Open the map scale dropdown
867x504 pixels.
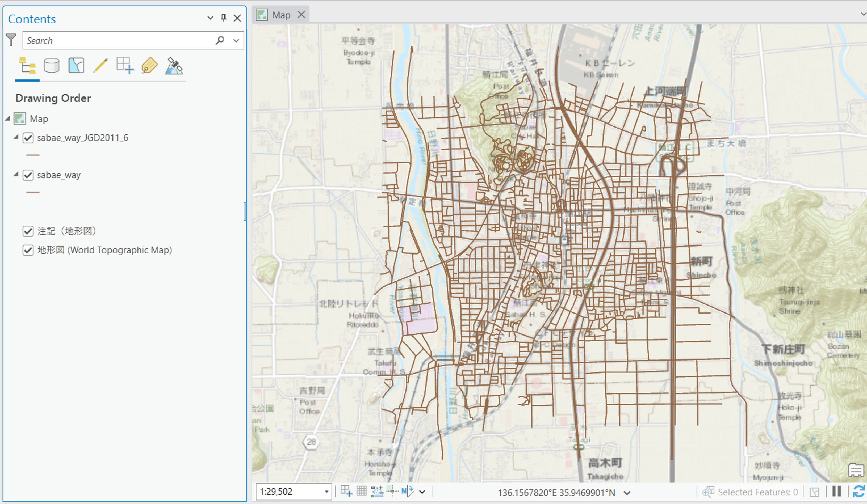pos(326,492)
